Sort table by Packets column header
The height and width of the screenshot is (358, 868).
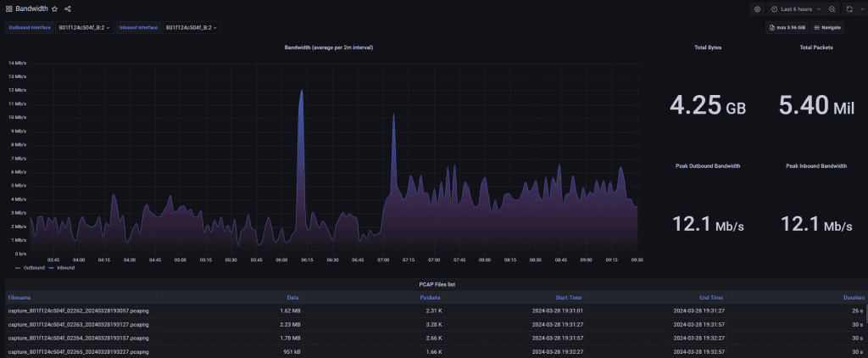[x=430, y=298]
